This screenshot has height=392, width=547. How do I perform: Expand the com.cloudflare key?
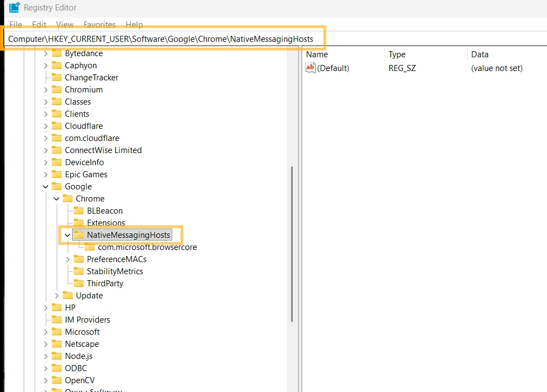point(46,138)
